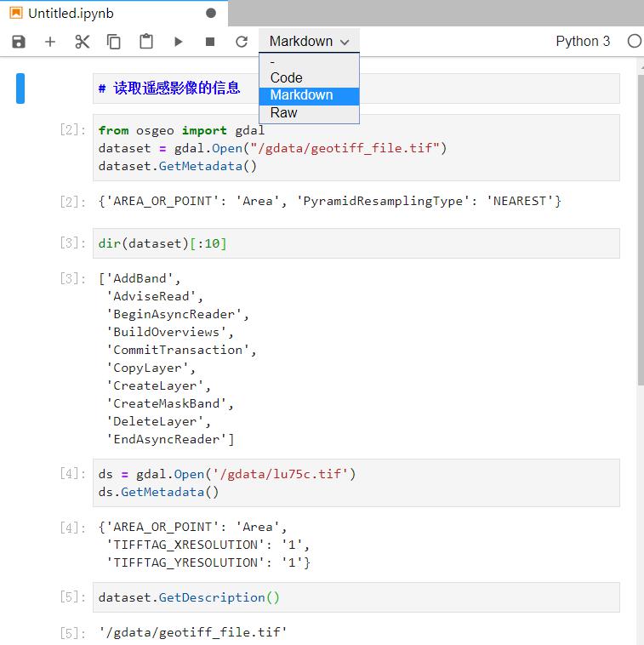This screenshot has width=644, height=645.
Task: Open the Markdown cell type dropdown
Action: coord(309,41)
